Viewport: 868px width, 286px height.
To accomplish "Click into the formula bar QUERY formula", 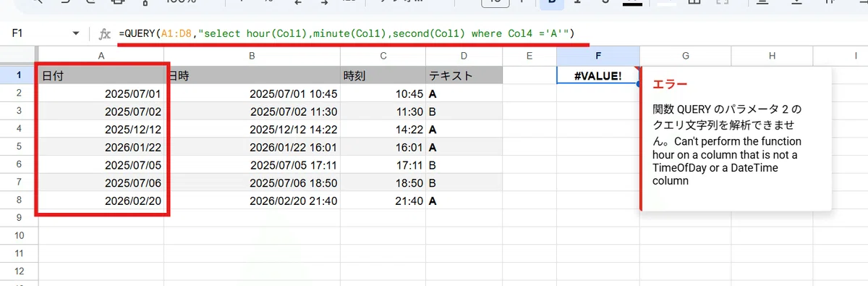I will click(x=346, y=33).
